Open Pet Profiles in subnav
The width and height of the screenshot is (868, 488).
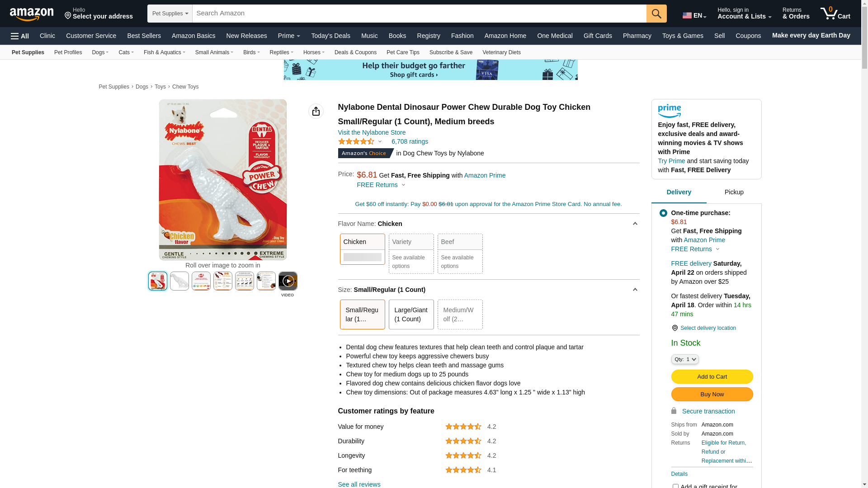(68, 52)
